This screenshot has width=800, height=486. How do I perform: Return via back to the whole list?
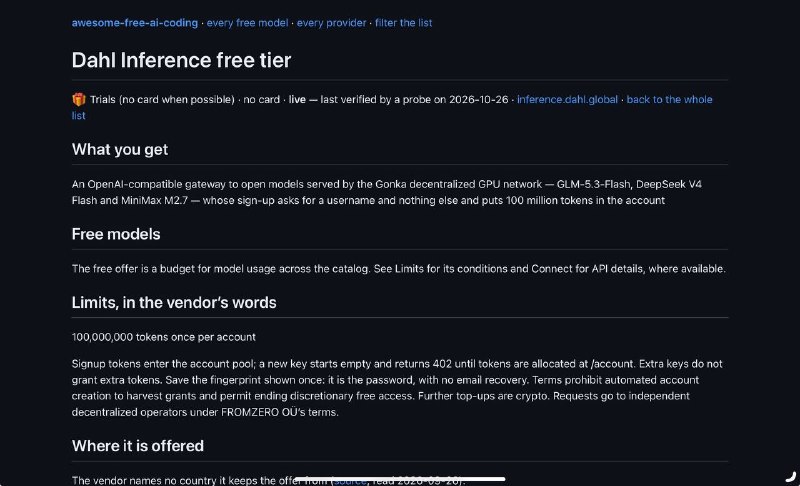coord(669,99)
